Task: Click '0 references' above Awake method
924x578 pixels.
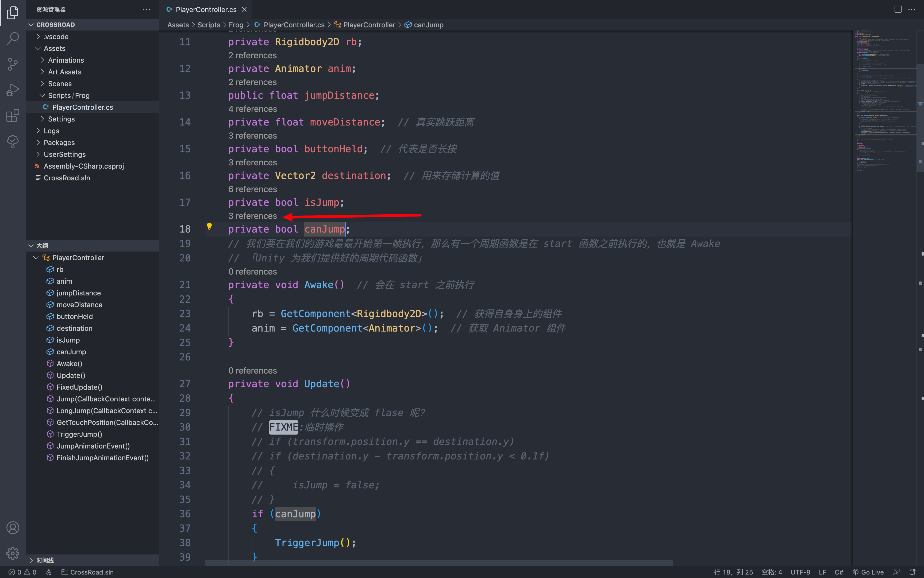Action: coord(252,272)
